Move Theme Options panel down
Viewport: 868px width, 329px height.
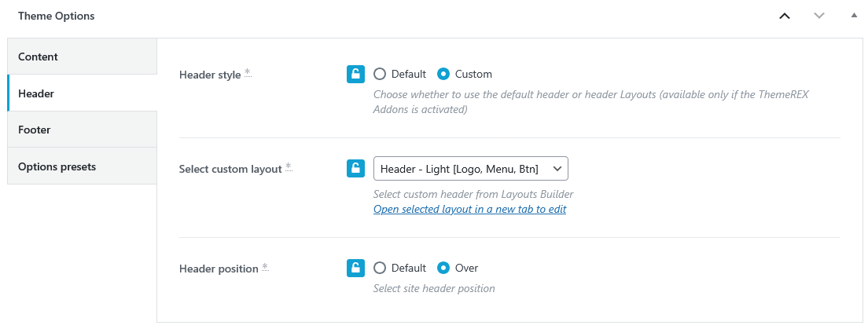click(819, 16)
